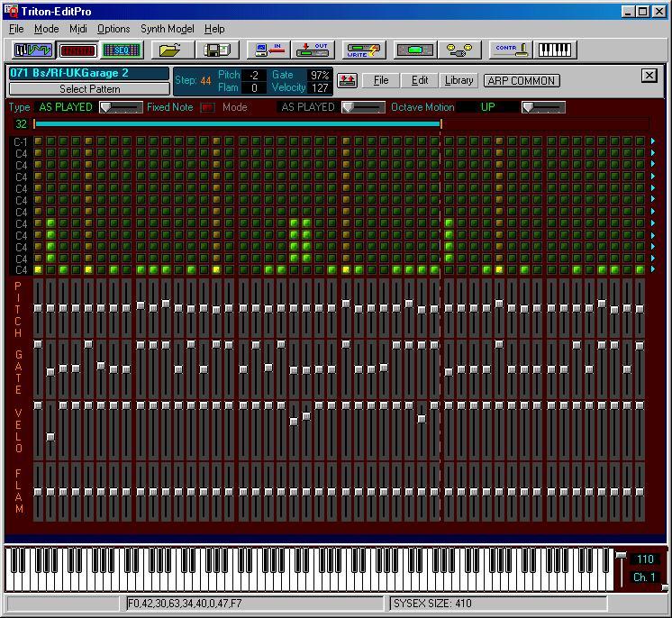This screenshot has height=618, width=672.
Task: Open the Library dropdown button
Action: tap(459, 80)
